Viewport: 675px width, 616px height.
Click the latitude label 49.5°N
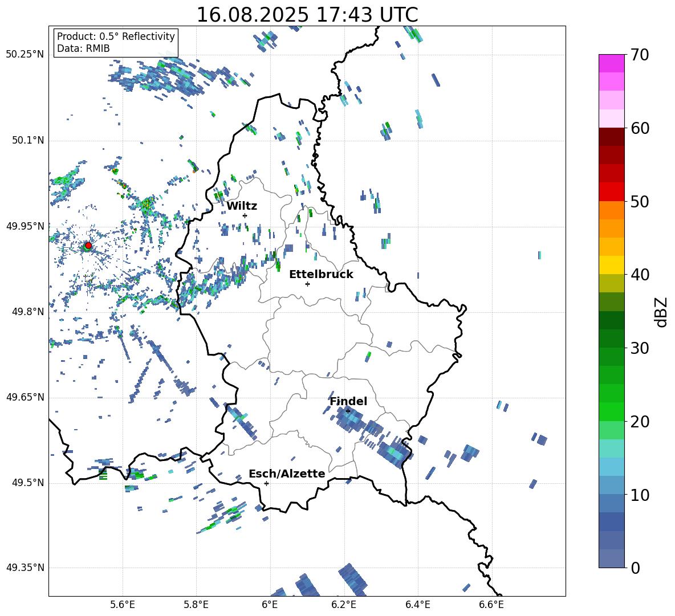(28, 483)
